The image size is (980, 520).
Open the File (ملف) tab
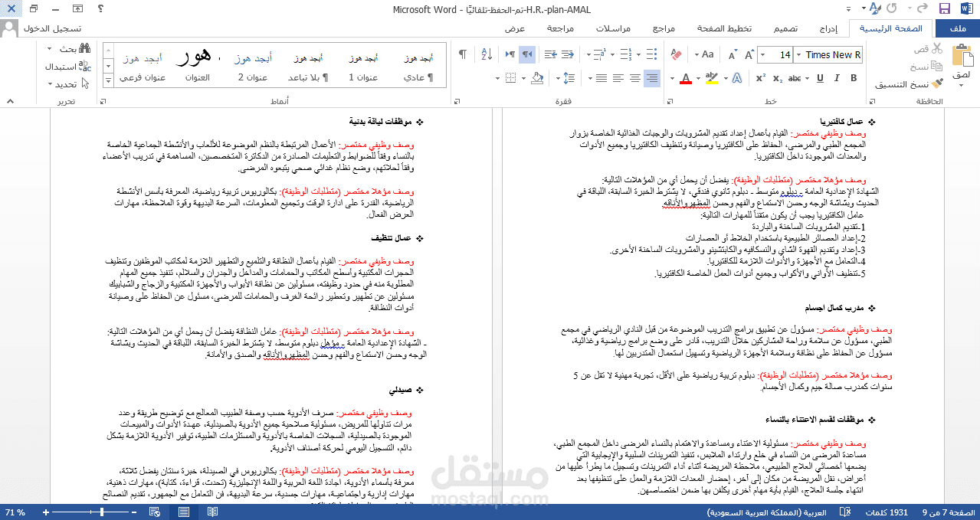point(956,28)
